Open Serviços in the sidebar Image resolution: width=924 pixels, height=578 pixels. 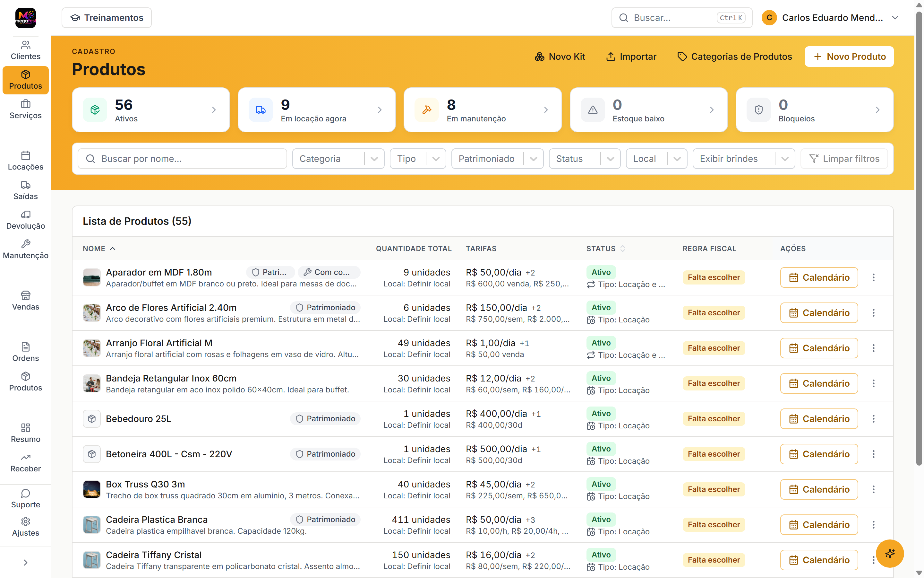tap(26, 109)
